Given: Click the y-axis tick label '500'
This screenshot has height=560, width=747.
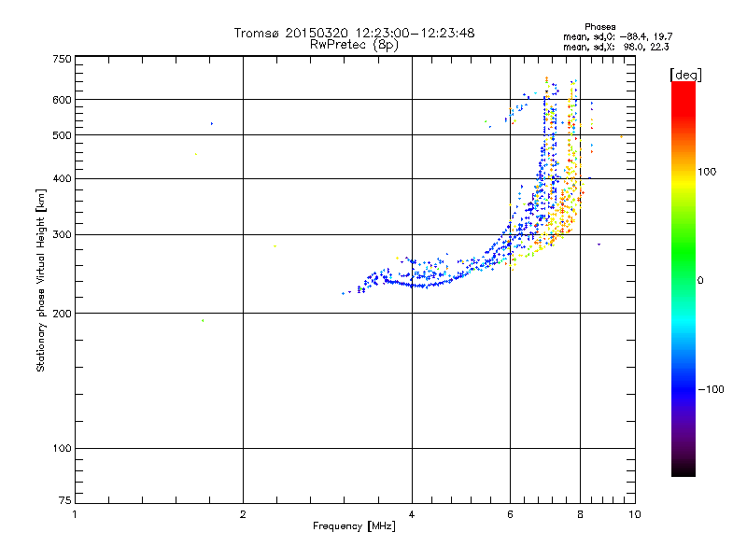Looking at the screenshot, I should point(62,135).
